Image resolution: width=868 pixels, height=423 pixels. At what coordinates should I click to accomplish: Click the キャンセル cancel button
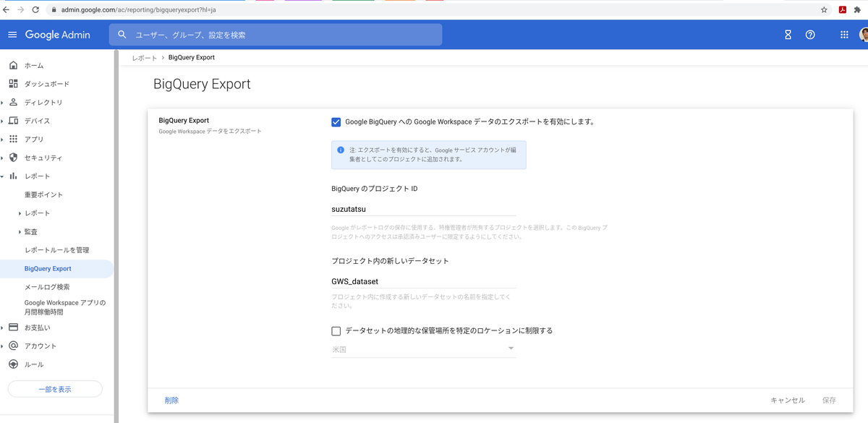[788, 400]
